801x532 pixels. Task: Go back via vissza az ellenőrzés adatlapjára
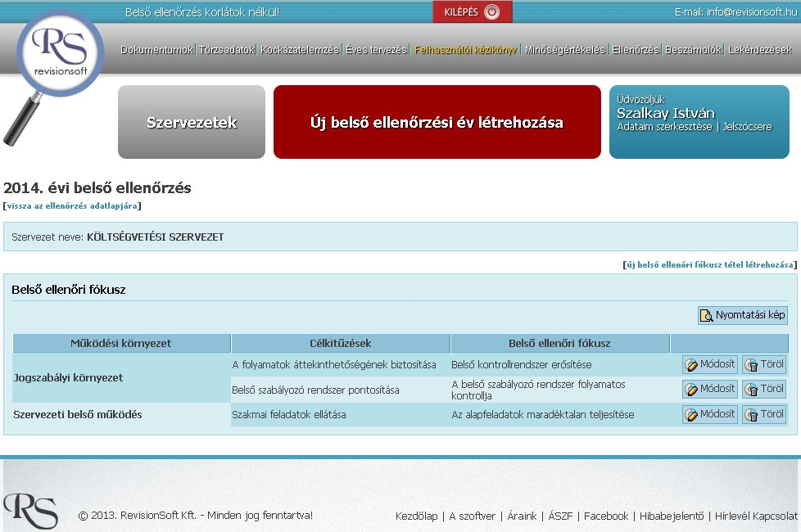coord(72,205)
